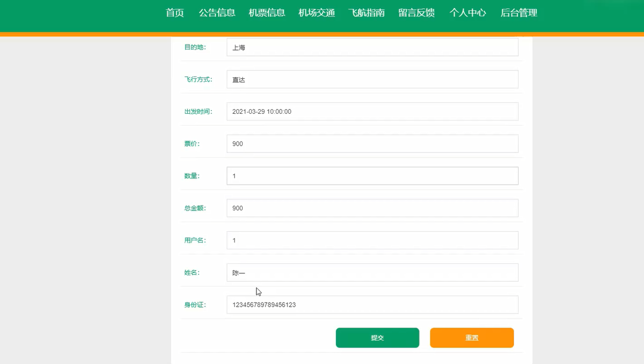Open the 机票信息 navigation item

coord(267,13)
